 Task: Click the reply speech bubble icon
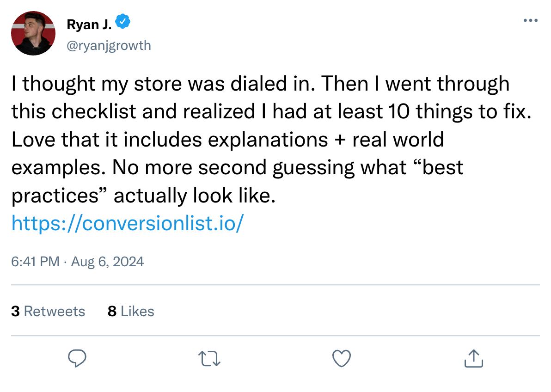[x=78, y=359]
